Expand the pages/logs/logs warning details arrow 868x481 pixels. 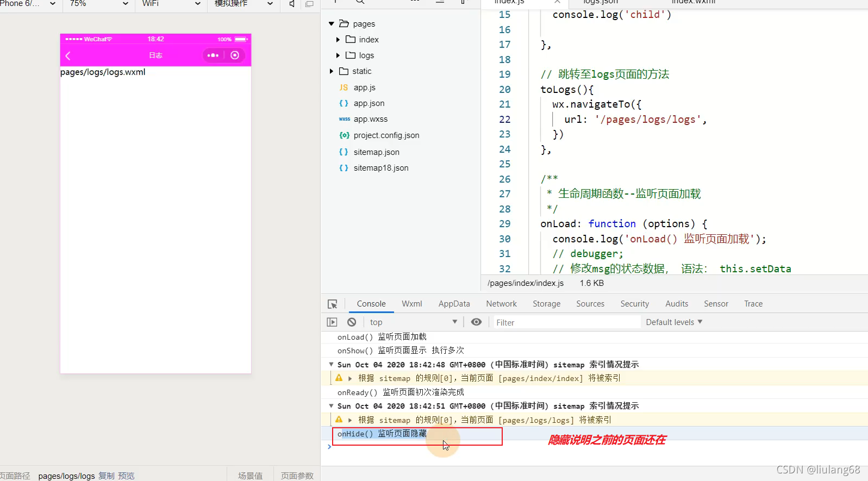pyautogui.click(x=350, y=420)
